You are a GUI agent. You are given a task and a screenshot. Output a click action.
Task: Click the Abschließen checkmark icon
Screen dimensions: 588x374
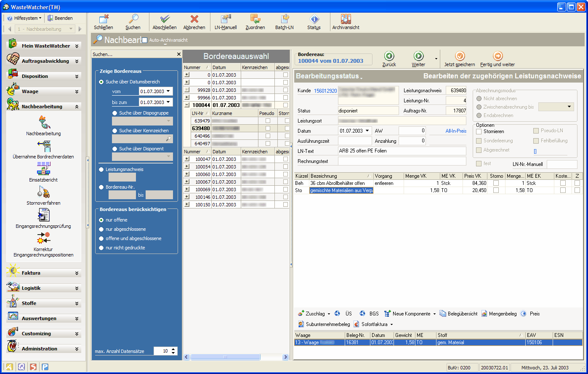point(165,19)
